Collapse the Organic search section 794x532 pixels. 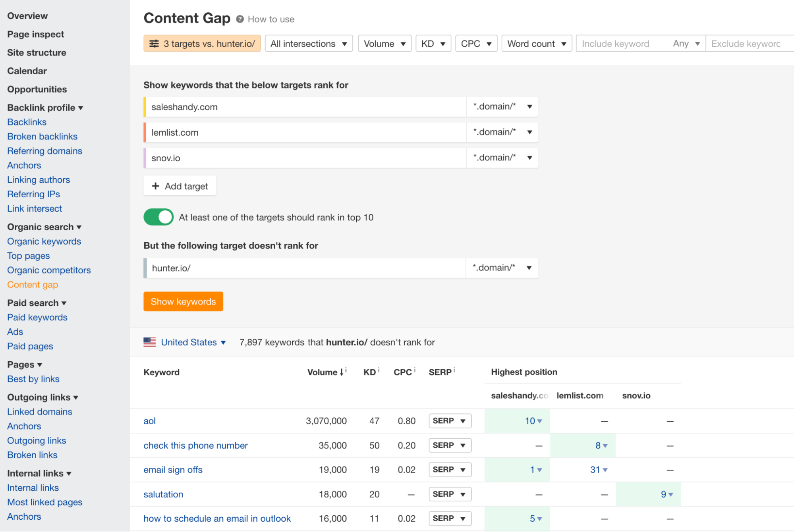pos(44,227)
